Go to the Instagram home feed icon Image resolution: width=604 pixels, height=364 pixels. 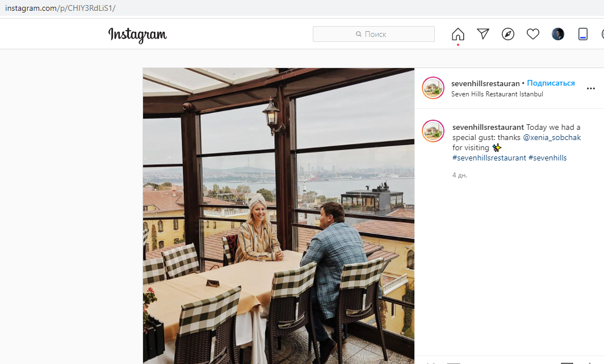pyautogui.click(x=458, y=34)
